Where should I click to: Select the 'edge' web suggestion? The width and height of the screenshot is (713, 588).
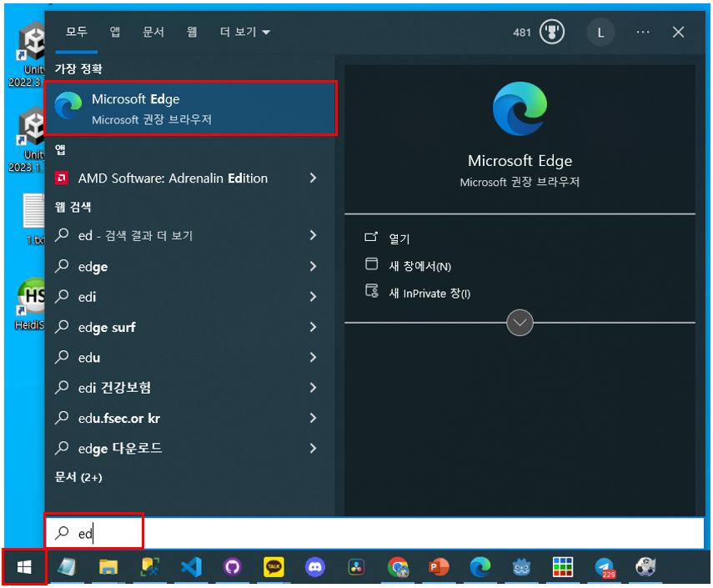93,267
